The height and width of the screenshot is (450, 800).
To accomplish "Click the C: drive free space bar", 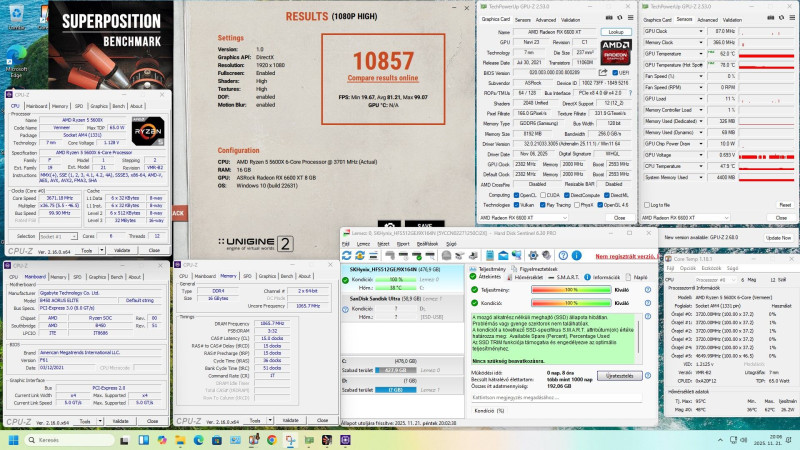I will [x=395, y=370].
